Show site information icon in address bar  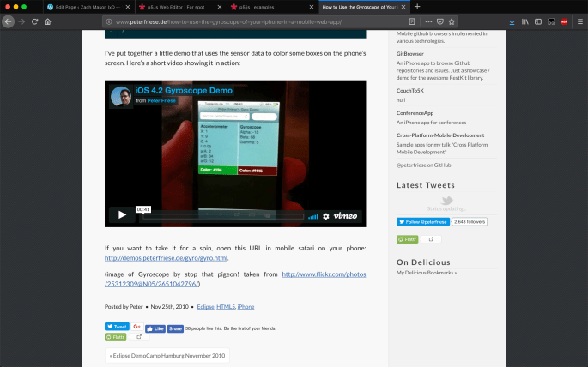point(109,21)
